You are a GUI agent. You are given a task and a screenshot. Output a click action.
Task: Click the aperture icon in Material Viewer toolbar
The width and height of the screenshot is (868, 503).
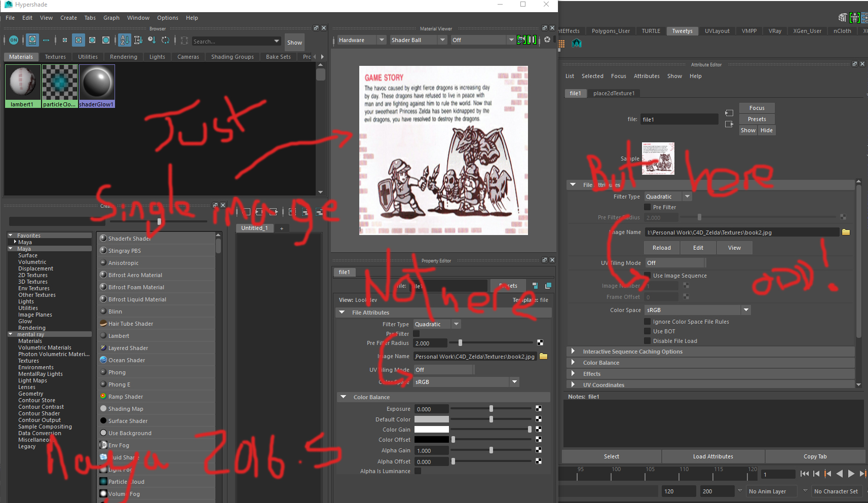pos(547,40)
